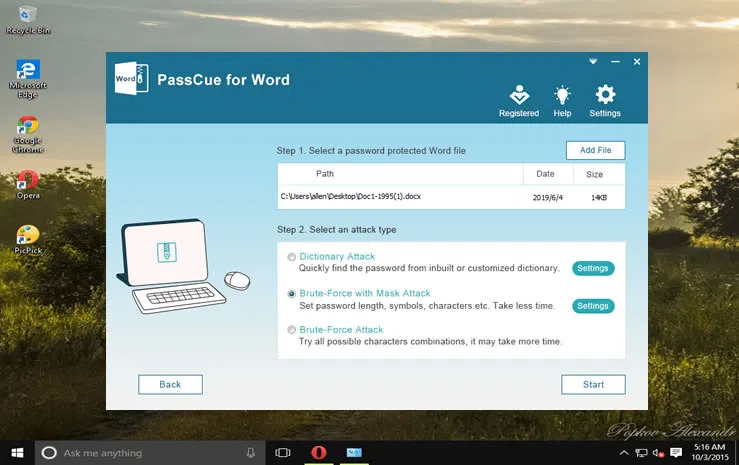Close the PassCue for Word window
Screen dimensions: 739x465
pos(637,62)
